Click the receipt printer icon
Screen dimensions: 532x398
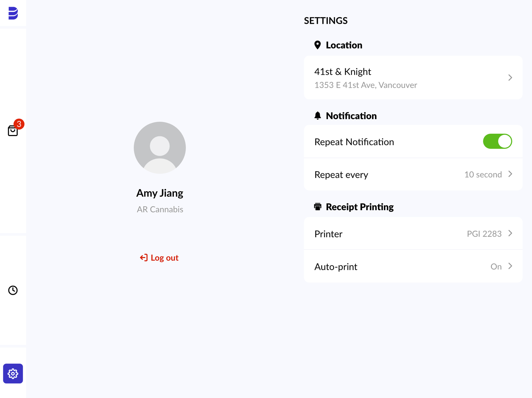(318, 207)
